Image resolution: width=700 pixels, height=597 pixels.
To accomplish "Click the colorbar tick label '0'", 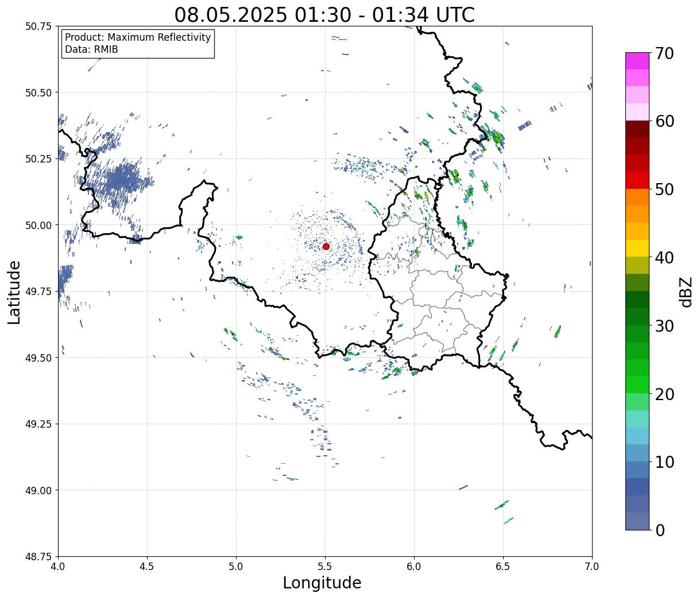I will click(x=660, y=530).
